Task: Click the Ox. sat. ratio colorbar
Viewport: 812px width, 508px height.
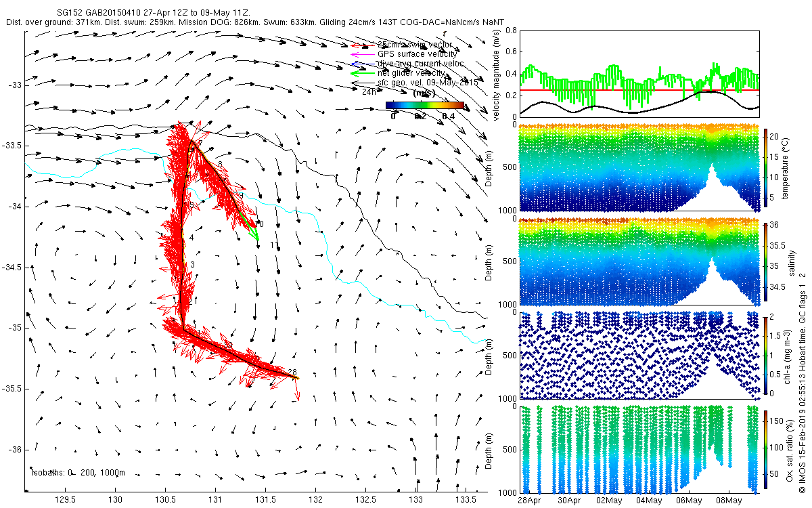Action: (767, 449)
